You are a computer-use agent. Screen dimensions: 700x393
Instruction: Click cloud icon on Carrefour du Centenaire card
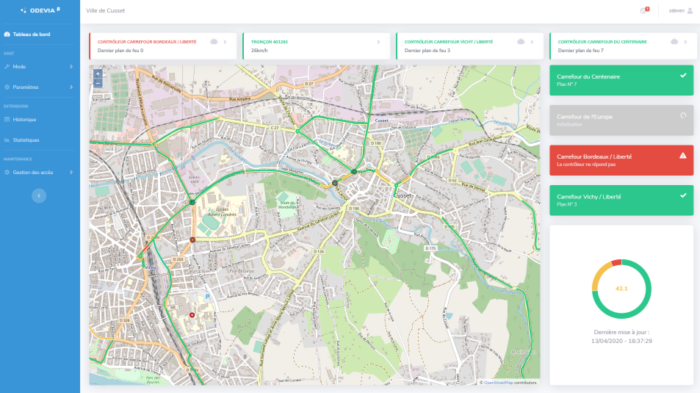(x=674, y=42)
